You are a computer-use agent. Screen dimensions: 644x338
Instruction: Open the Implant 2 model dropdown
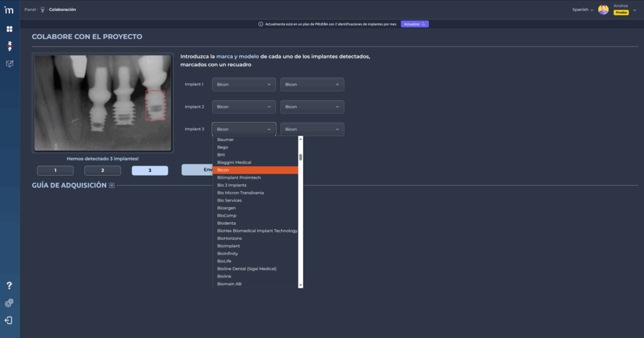tap(312, 107)
